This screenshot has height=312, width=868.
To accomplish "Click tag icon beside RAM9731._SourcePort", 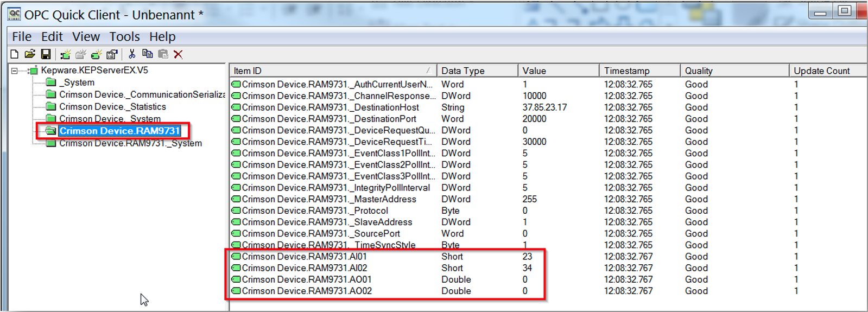I will click(x=236, y=233).
